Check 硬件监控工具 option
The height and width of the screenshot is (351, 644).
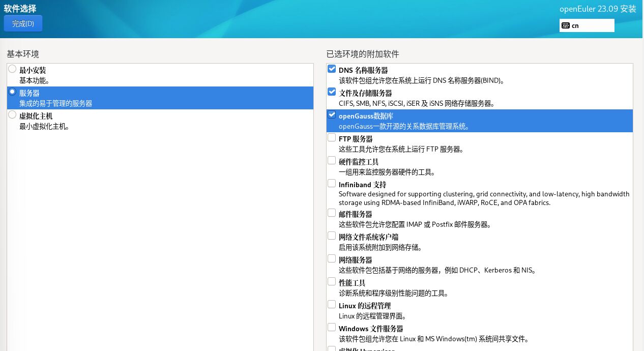tap(332, 161)
